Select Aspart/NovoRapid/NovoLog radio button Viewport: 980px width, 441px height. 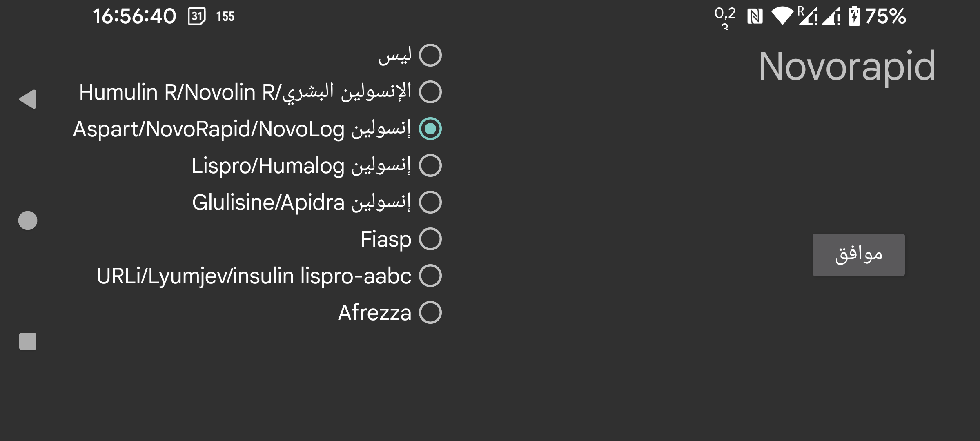[x=430, y=129]
